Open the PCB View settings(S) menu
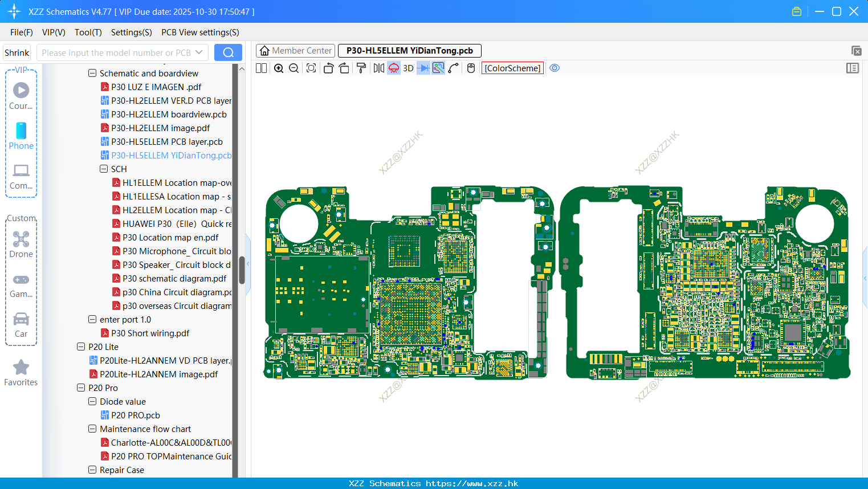The height and width of the screenshot is (489, 868). pos(200,32)
